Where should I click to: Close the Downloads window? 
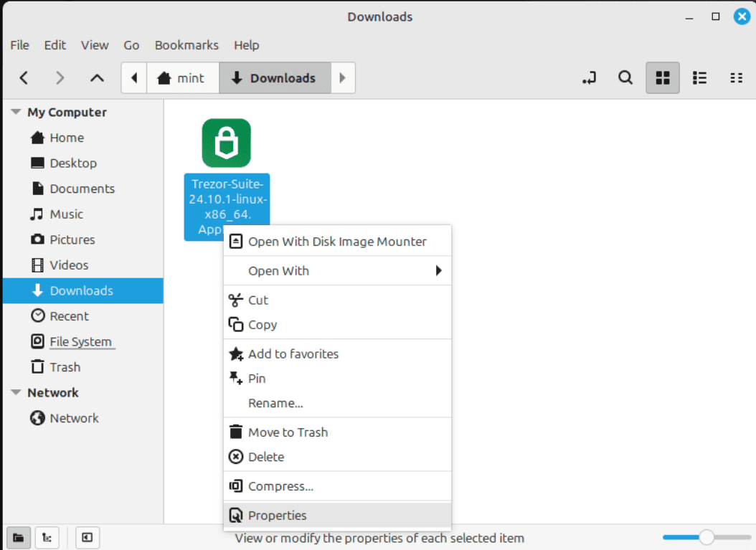[742, 17]
